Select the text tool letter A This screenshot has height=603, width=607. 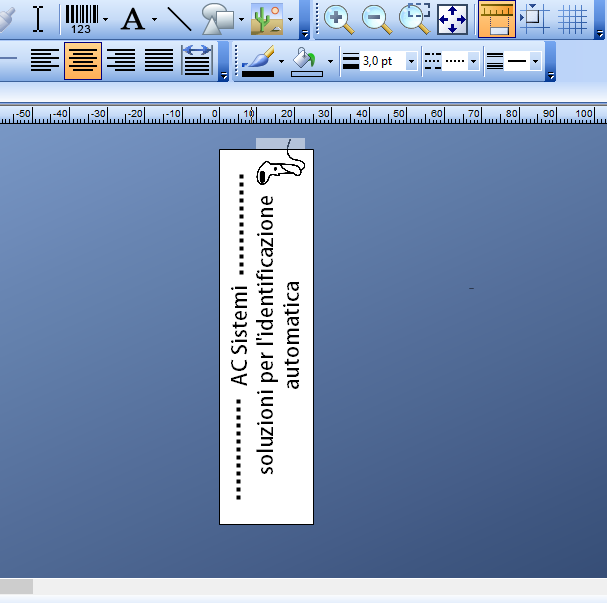point(133,19)
